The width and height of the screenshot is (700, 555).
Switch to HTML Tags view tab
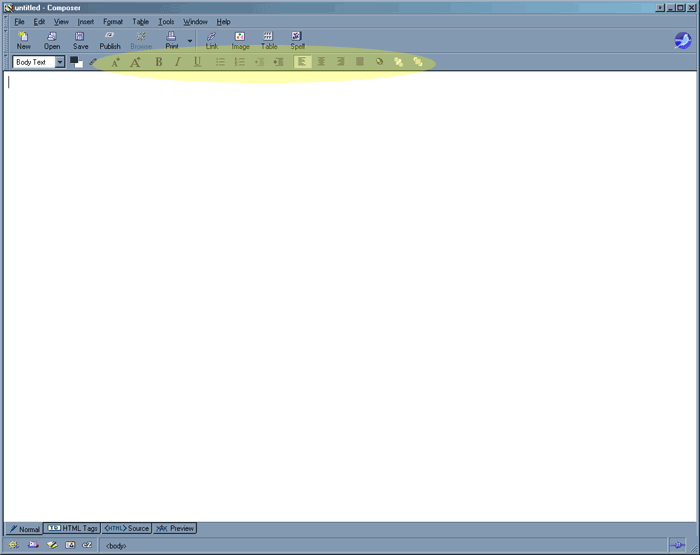click(72, 528)
